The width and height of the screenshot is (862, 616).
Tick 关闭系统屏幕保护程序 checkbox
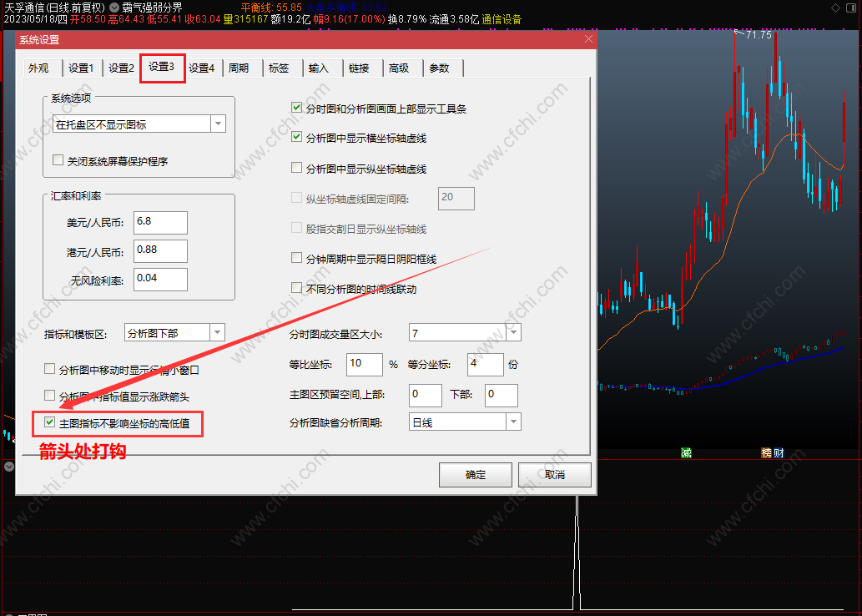point(58,160)
